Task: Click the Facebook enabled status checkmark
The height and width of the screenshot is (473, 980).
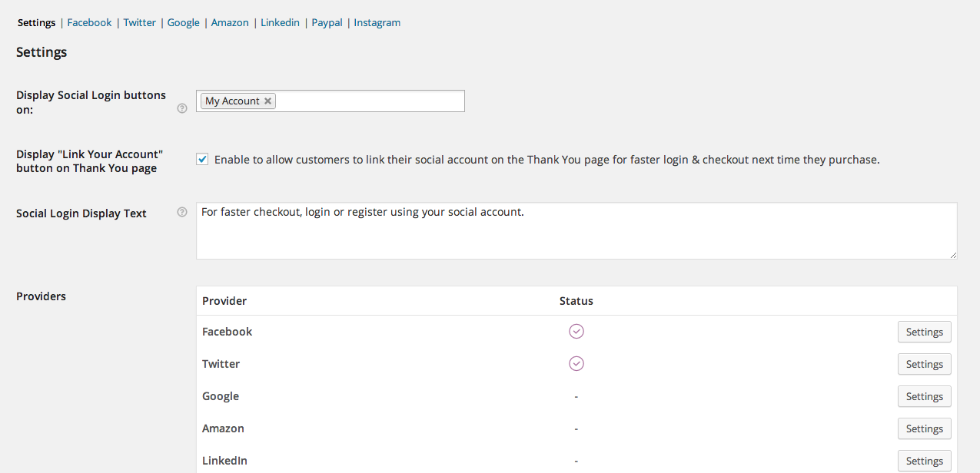Action: (576, 331)
